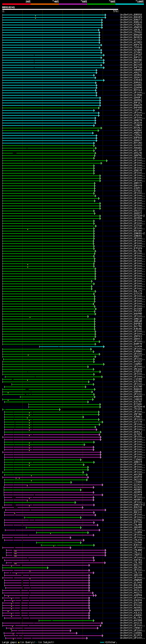The image size is (146, 644).
Task: Select label UniRef100_C4JA34
Action: 131,347
